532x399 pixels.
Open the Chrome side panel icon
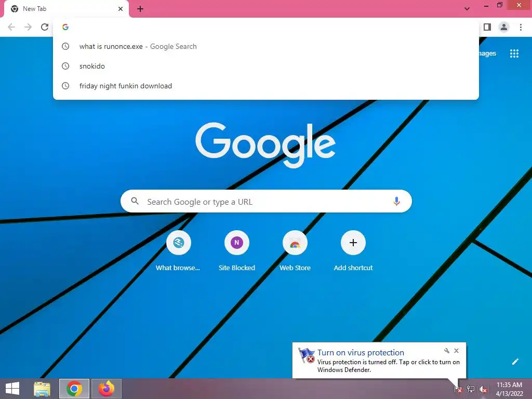click(487, 27)
